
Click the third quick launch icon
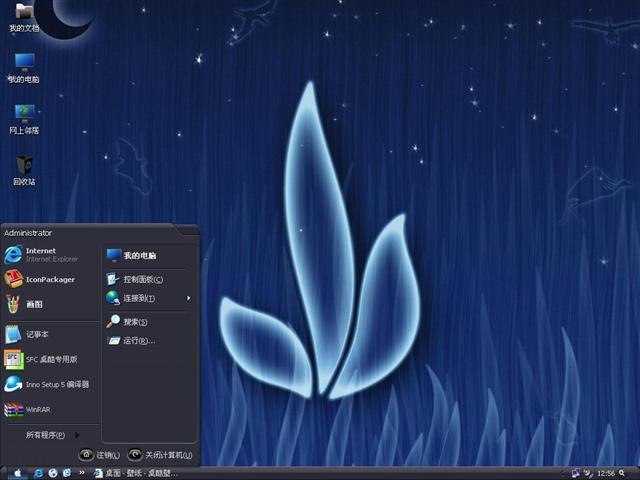point(67,473)
